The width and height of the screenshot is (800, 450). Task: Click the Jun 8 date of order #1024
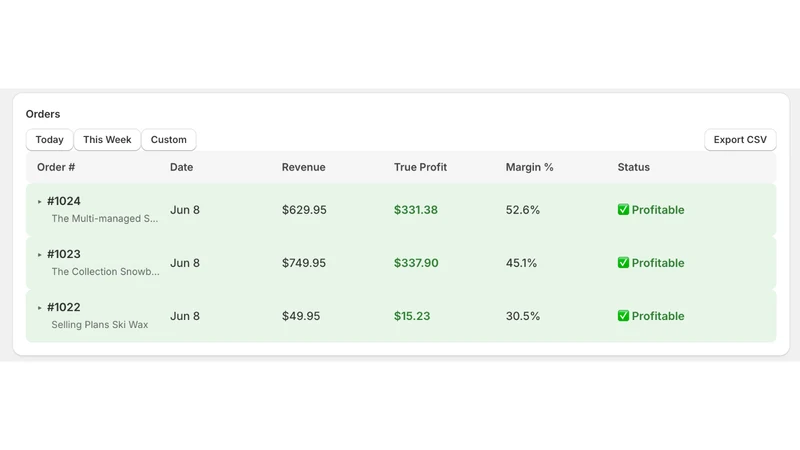(185, 210)
